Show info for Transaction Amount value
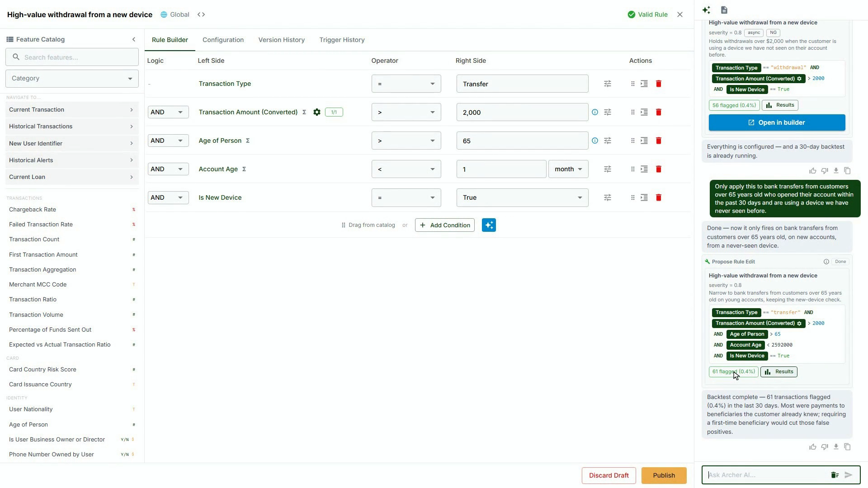The width and height of the screenshot is (868, 488). (x=595, y=112)
